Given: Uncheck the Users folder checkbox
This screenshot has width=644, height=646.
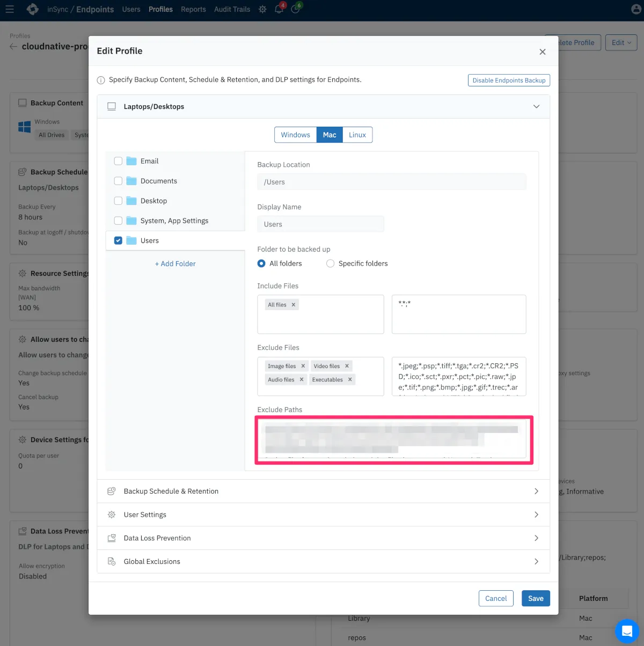Looking at the screenshot, I should (118, 240).
